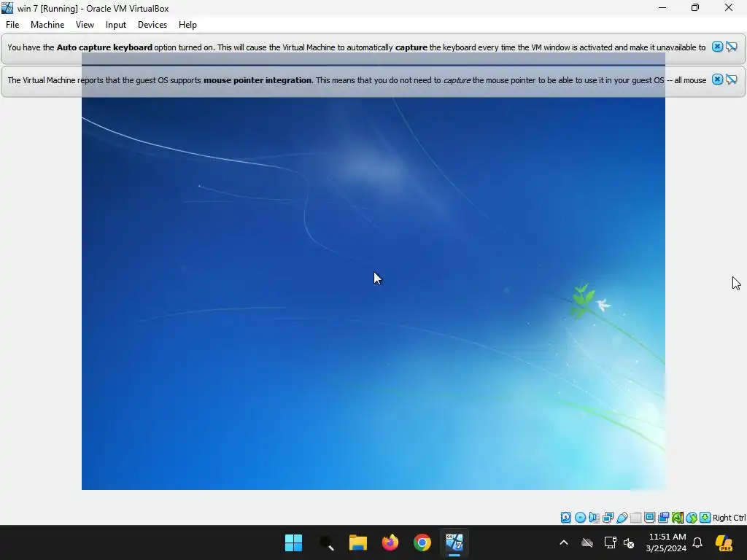The image size is (747, 560).
Task: Dismiss the mouse pointer integration notification
Action: pyautogui.click(x=717, y=79)
